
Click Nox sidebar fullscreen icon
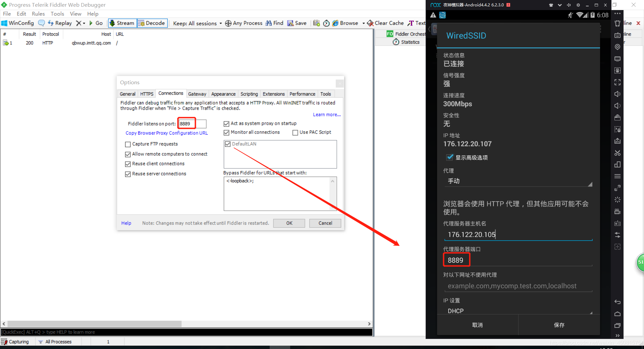point(618,82)
